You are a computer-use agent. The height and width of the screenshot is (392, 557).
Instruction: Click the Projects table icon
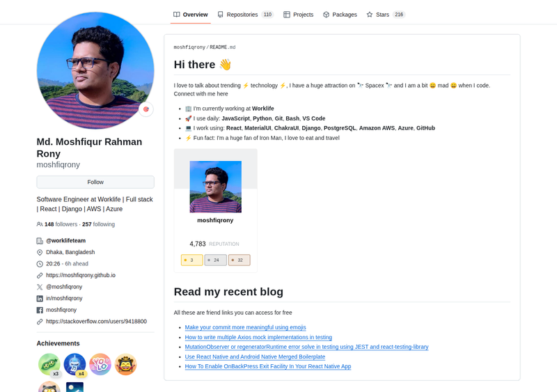[287, 15]
